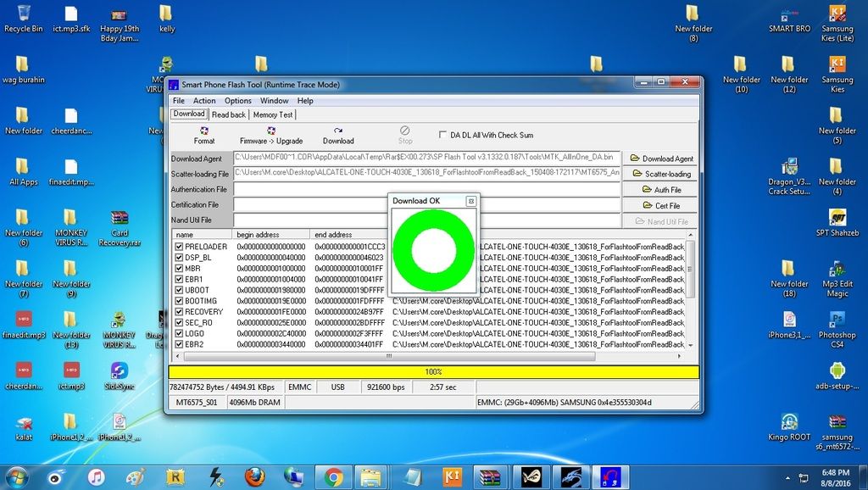Uncheck the UBOOT partition entry

point(179,290)
